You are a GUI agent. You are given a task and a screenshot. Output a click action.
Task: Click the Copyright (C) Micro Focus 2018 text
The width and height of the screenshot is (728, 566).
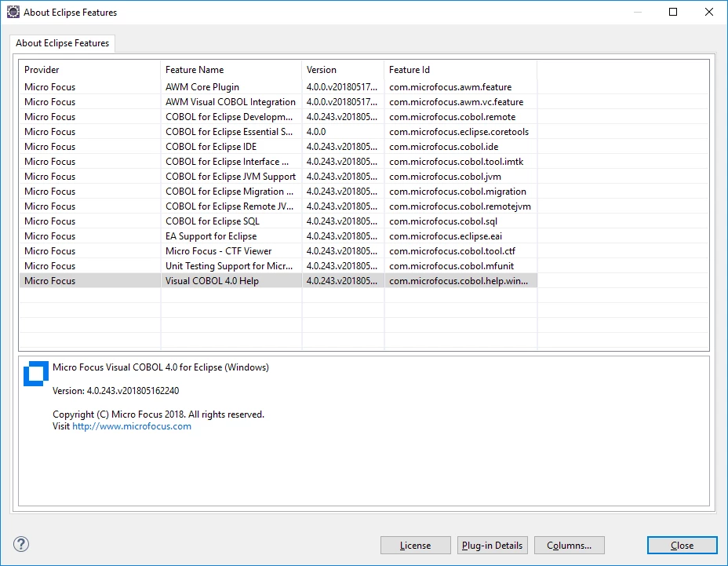tap(119, 414)
